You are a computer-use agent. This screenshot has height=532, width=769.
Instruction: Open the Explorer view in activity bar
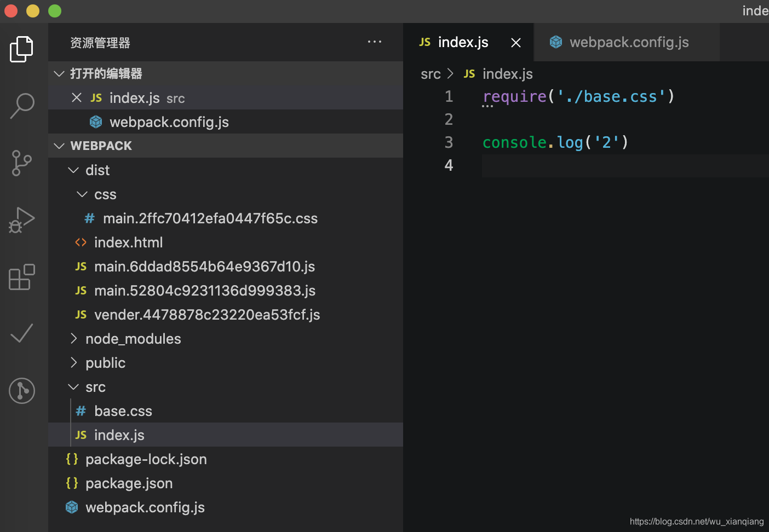tap(22, 49)
